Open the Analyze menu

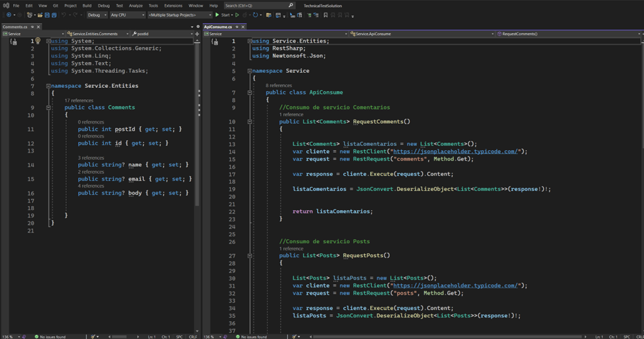click(135, 5)
